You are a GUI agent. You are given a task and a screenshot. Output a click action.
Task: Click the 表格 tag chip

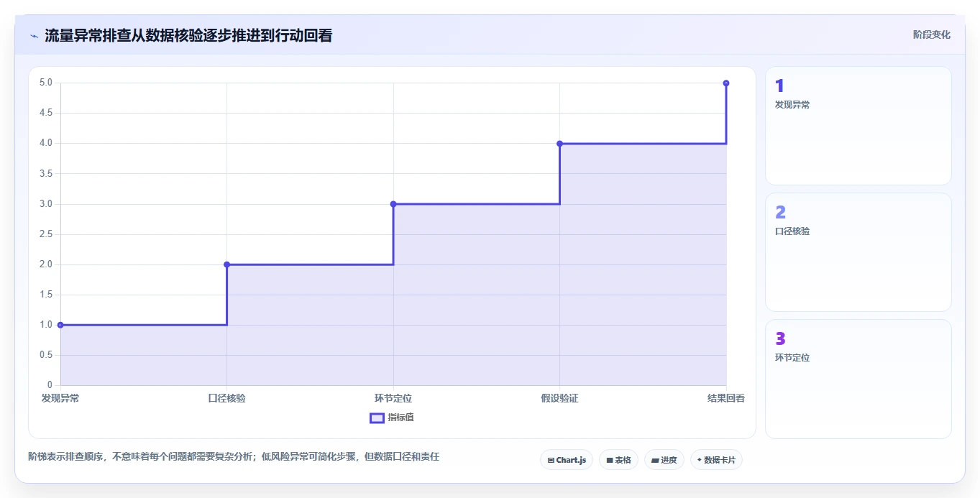[618, 460]
